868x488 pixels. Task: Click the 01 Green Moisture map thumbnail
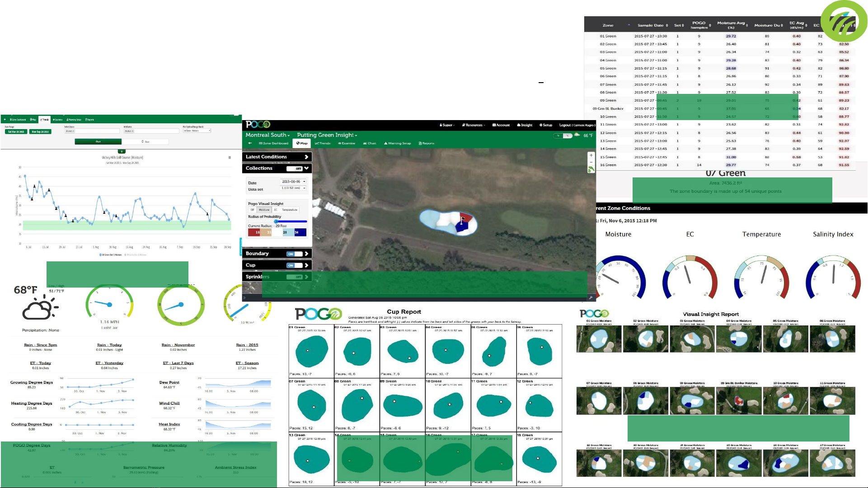[x=599, y=339]
